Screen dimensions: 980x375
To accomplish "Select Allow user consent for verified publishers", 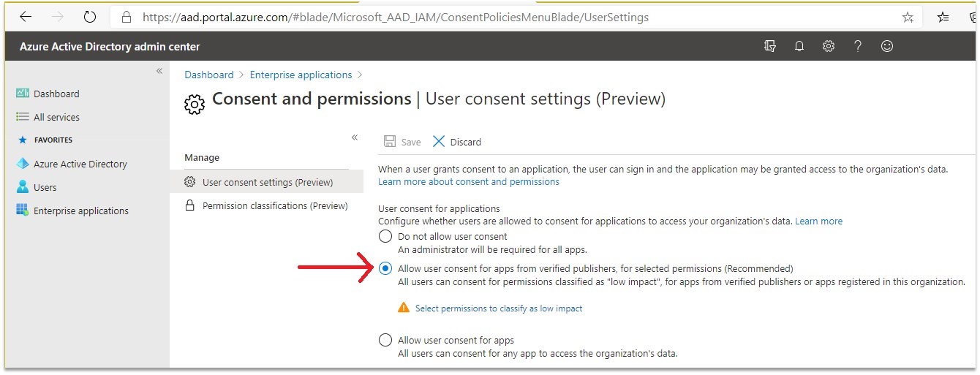I will [385, 268].
